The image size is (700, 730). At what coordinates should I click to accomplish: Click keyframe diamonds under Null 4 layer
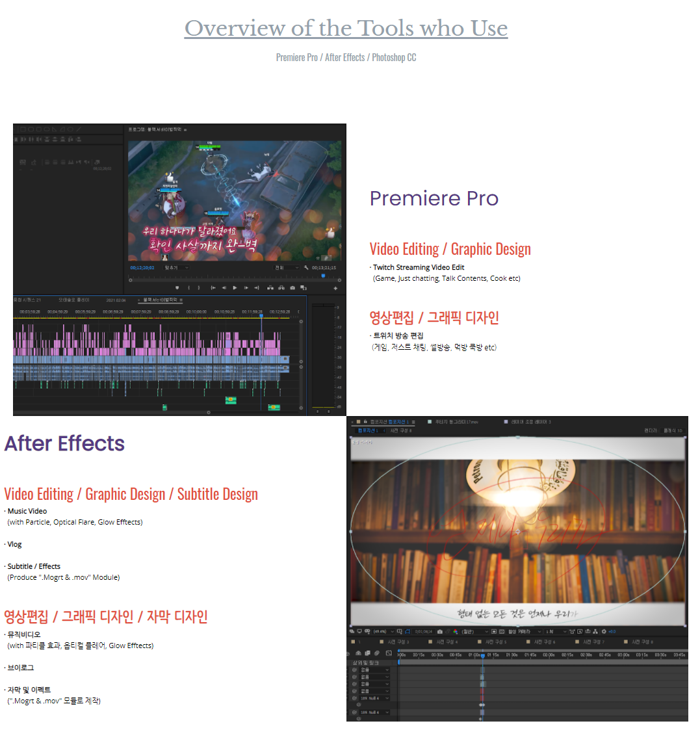[482, 705]
